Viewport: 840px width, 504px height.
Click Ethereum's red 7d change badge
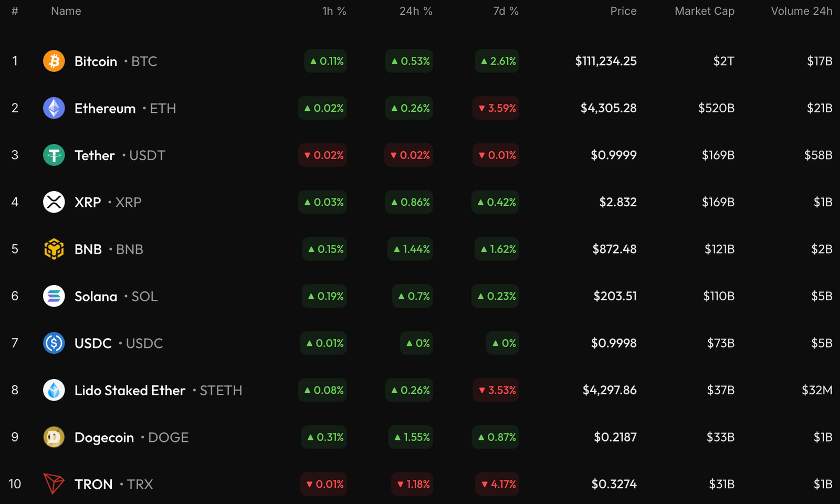click(x=496, y=108)
